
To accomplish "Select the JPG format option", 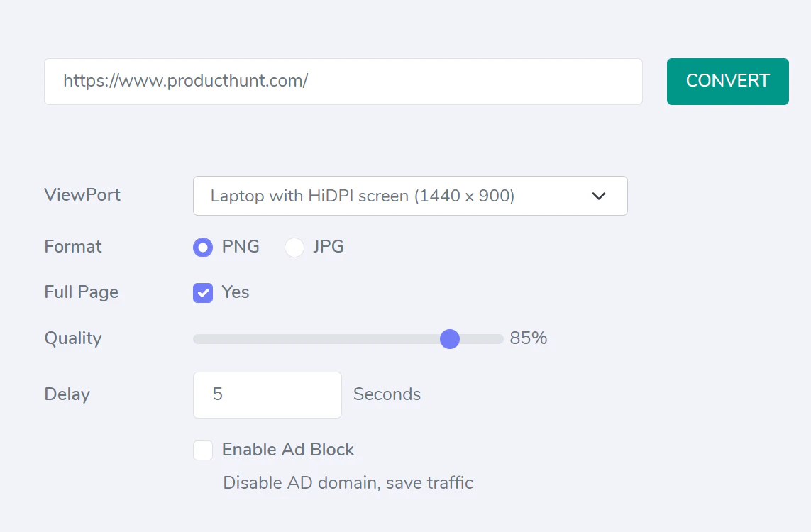I will click(294, 247).
